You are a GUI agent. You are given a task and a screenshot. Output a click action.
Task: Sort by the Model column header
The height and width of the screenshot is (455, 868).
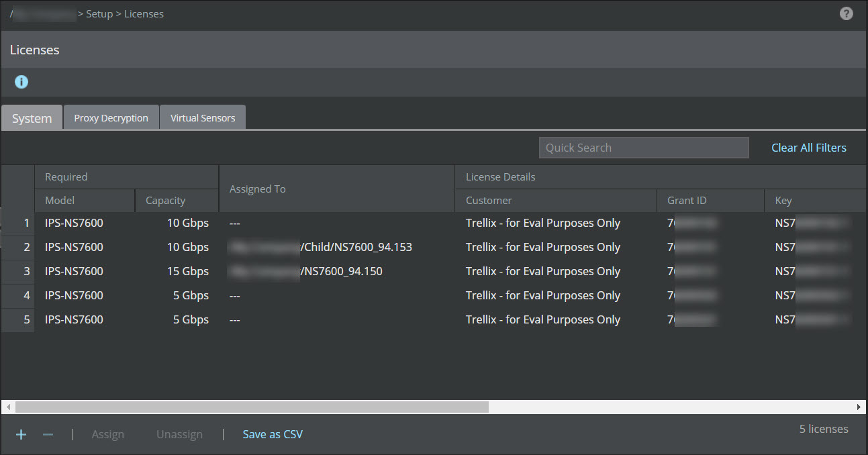[85, 200]
